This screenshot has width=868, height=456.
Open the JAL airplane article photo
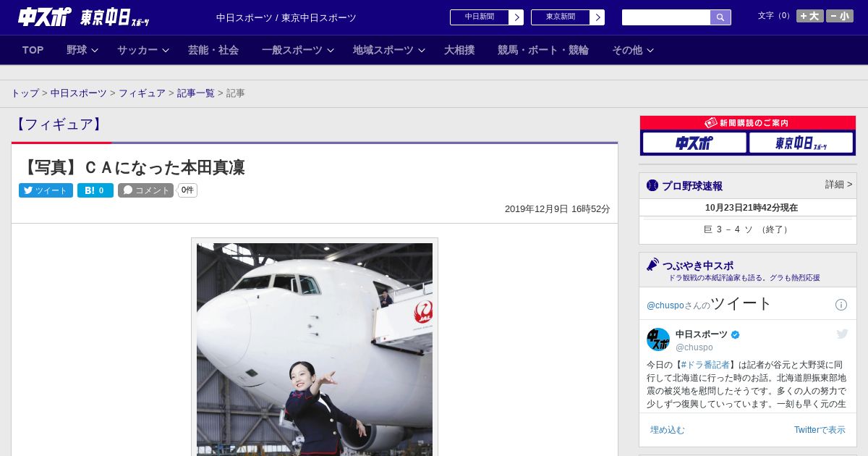coord(315,349)
